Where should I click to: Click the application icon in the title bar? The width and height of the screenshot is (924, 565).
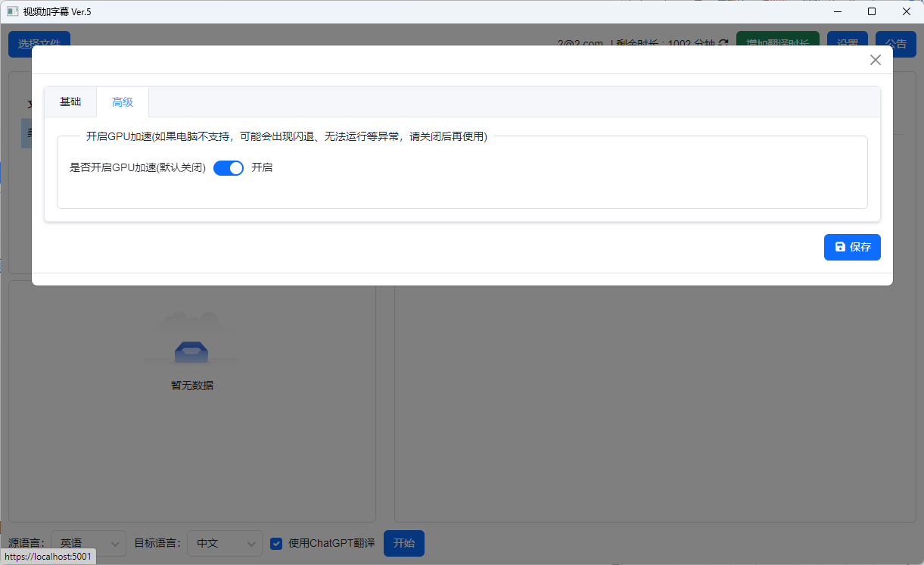[x=11, y=11]
